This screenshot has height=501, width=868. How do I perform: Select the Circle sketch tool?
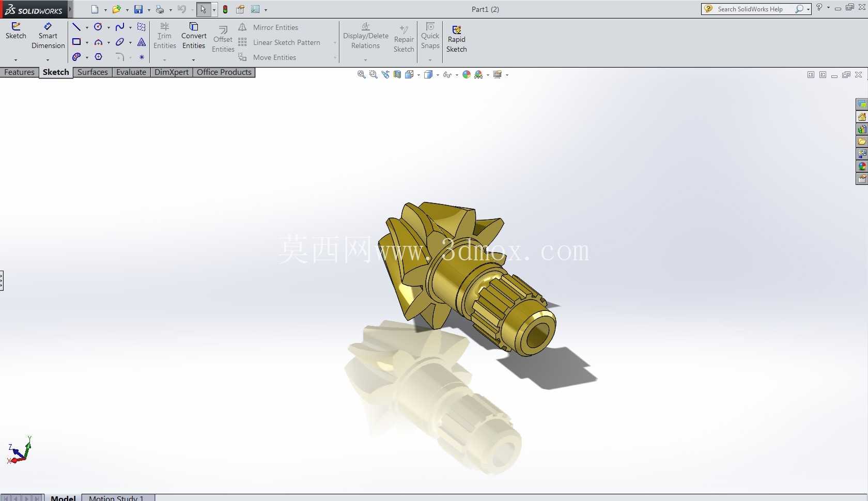tap(98, 27)
